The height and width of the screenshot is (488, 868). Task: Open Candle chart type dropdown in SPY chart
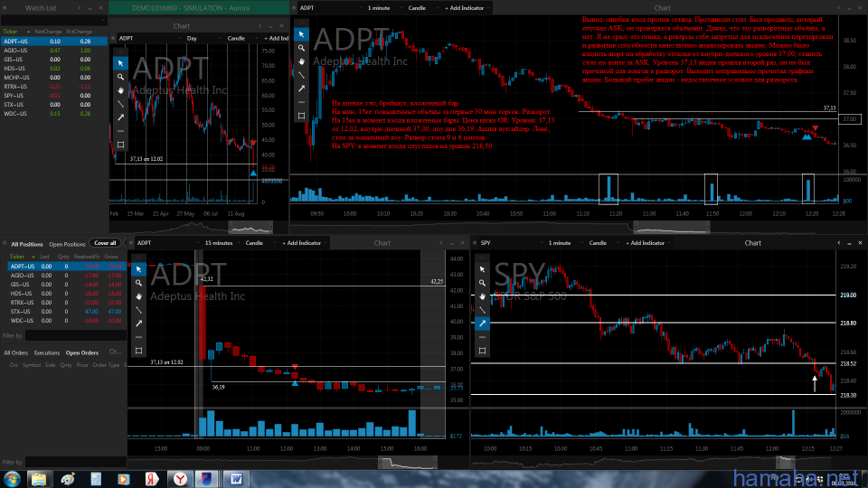click(605, 243)
